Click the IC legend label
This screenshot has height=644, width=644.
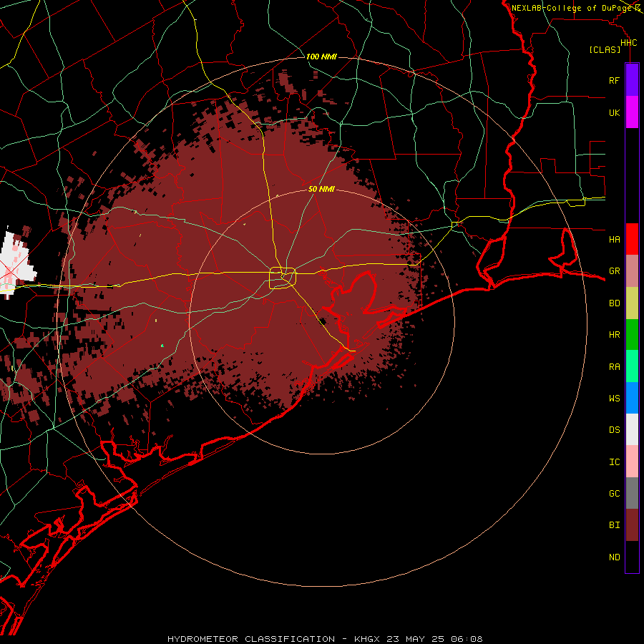point(614,462)
